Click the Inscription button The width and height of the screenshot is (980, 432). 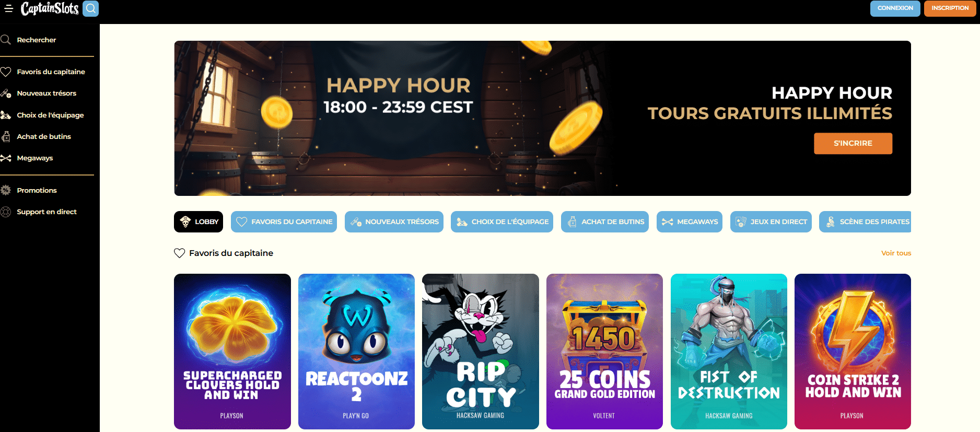tap(950, 8)
